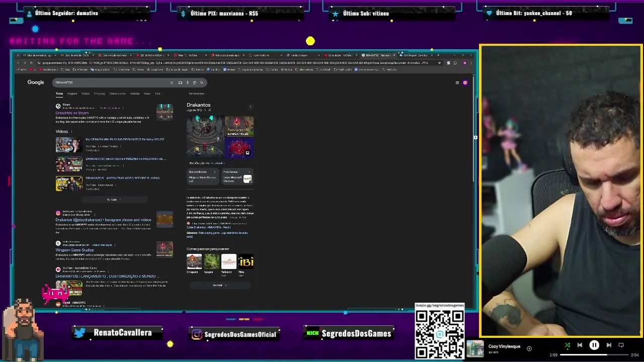Screen dimensions: 644x362
Task: Click next arrow in Drakantos panel header
Action: 250,107
